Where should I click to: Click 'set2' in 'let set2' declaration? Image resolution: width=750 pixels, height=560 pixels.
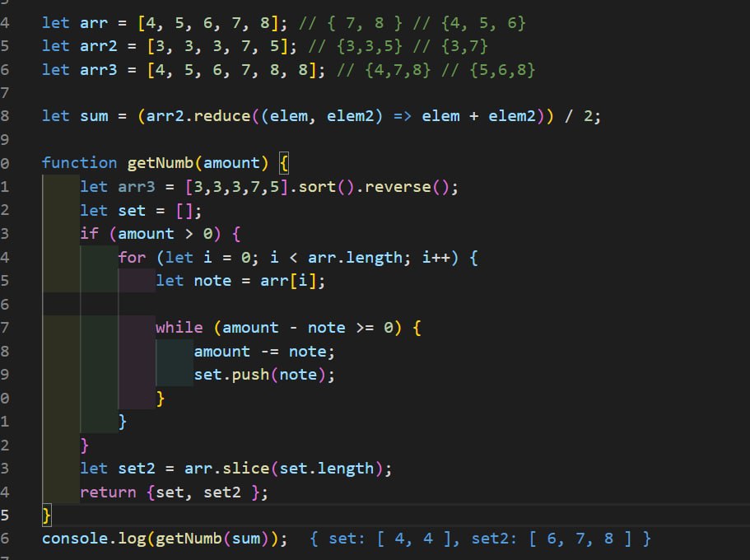(137, 469)
